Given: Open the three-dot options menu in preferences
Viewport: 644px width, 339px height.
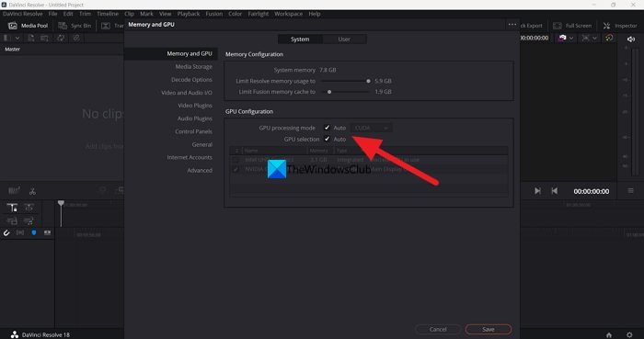Looking at the screenshot, I should pyautogui.click(x=512, y=25).
